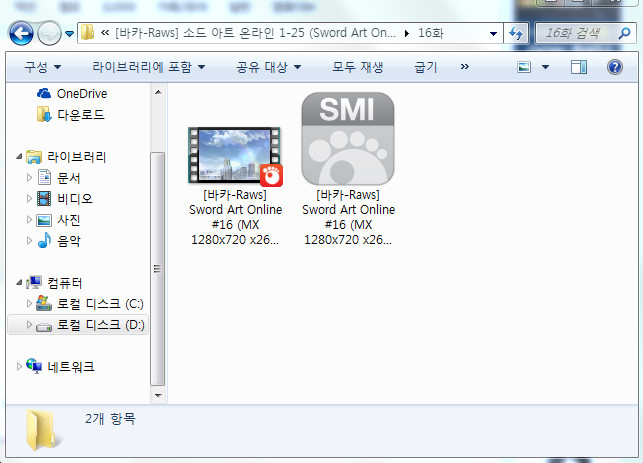Open the recent pages history dropdown

(70, 33)
